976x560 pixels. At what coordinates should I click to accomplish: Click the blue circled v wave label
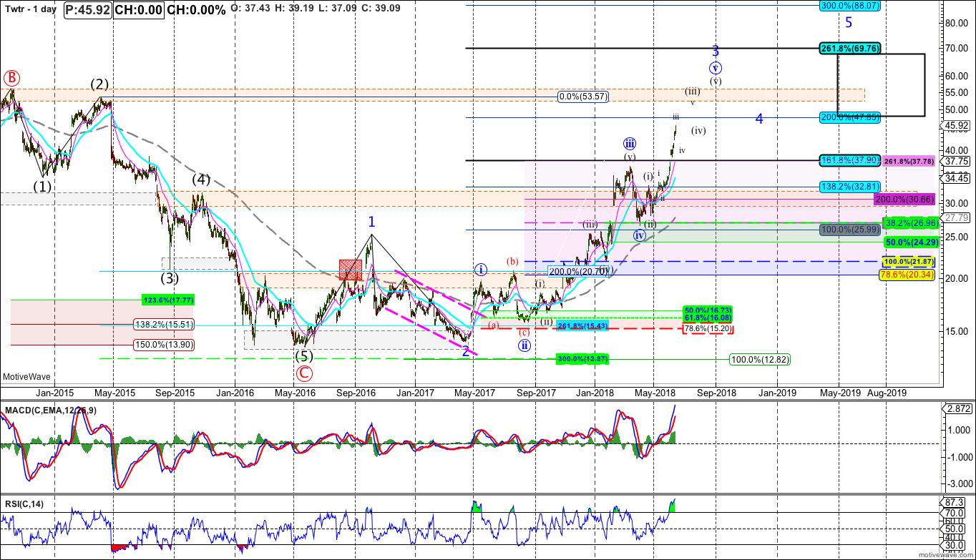(x=716, y=68)
